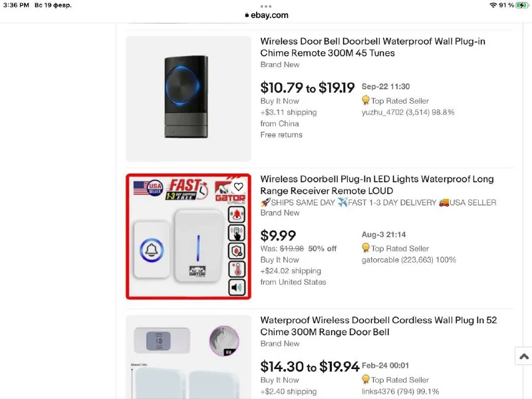This screenshot has height=399, width=532.
Task: Open the black wireless doorbell thumbnail
Action: point(188,98)
